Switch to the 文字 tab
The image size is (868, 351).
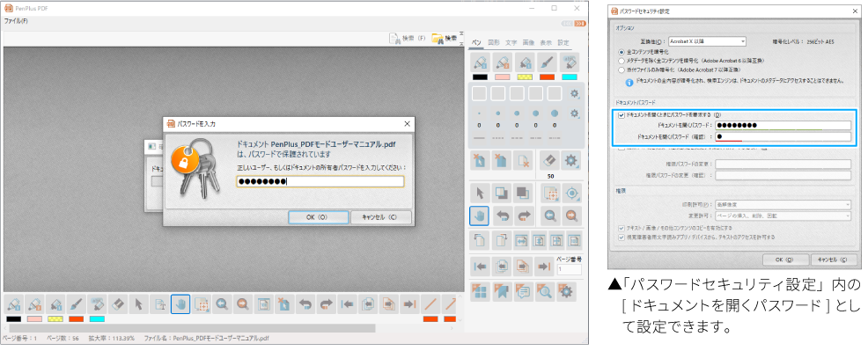[511, 42]
